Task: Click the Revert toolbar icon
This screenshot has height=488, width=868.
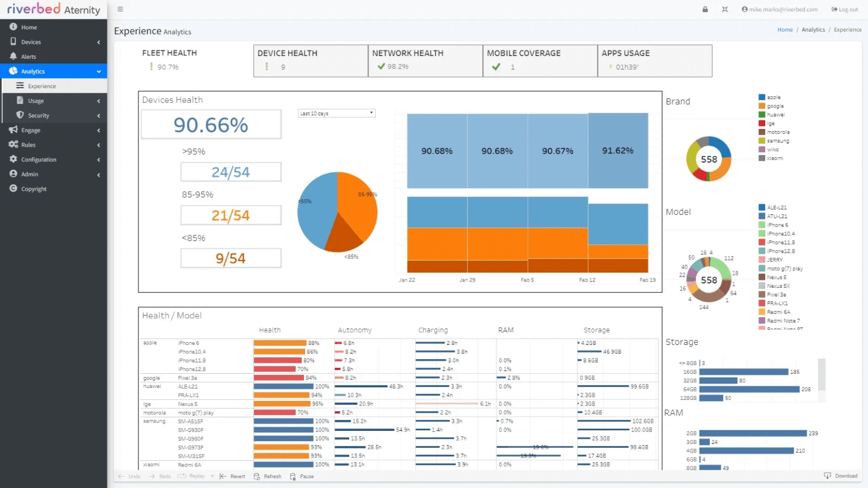Action: point(223,477)
